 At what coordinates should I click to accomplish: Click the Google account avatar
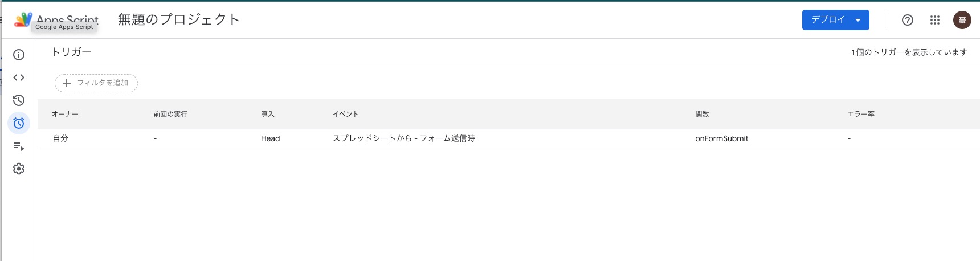(x=962, y=20)
